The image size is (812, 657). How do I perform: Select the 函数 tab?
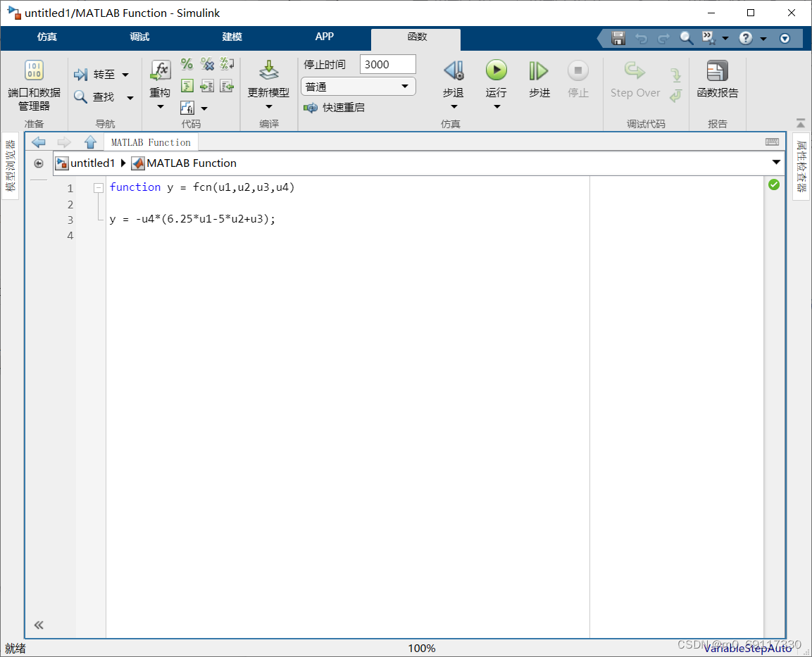click(416, 38)
